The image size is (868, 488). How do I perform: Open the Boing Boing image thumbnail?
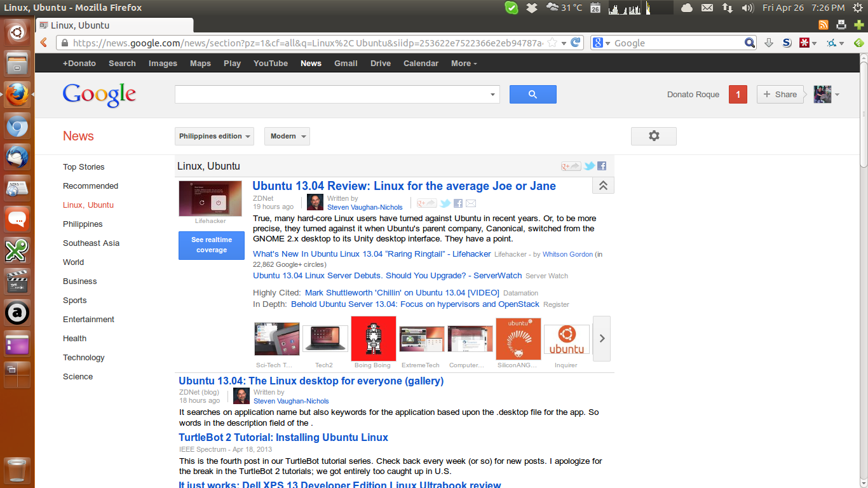coord(374,339)
